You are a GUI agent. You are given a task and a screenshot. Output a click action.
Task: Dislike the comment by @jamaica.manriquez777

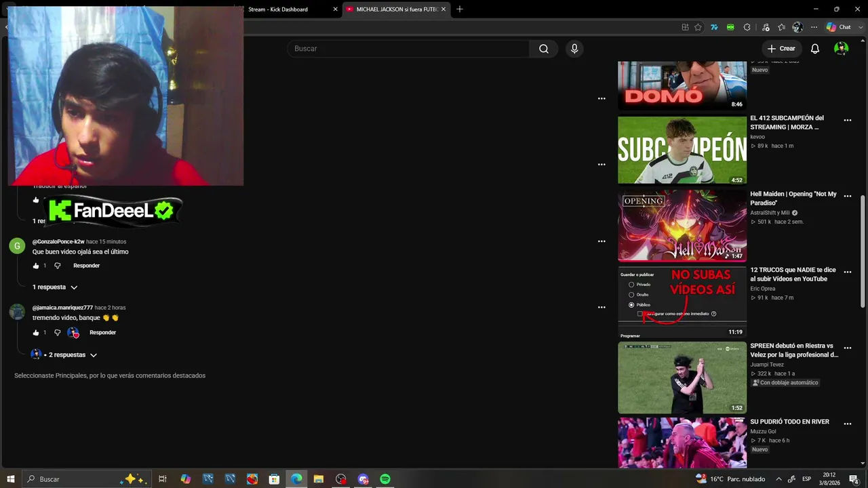(x=57, y=333)
